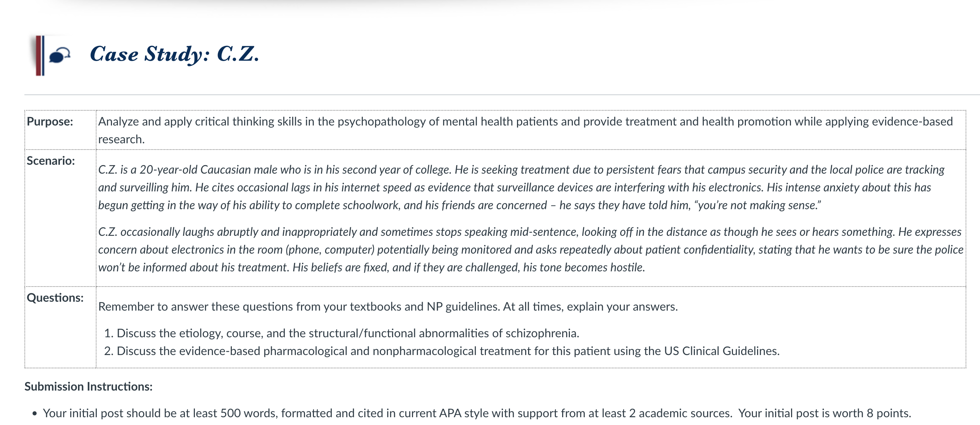Viewport: 980px width, 425px height.
Task: Click the paragraph starting C.Z. occasionally laughs
Action: pos(530,250)
